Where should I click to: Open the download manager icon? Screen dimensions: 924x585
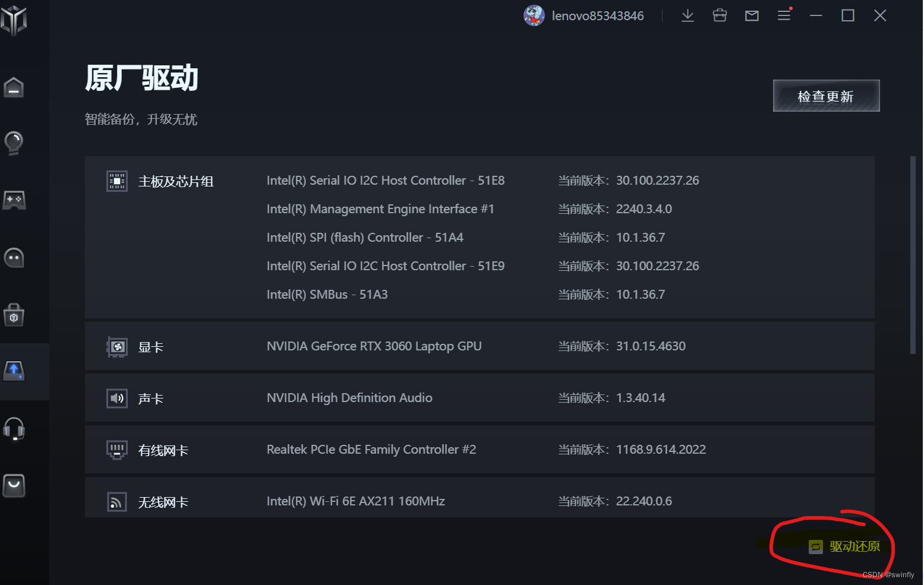688,15
